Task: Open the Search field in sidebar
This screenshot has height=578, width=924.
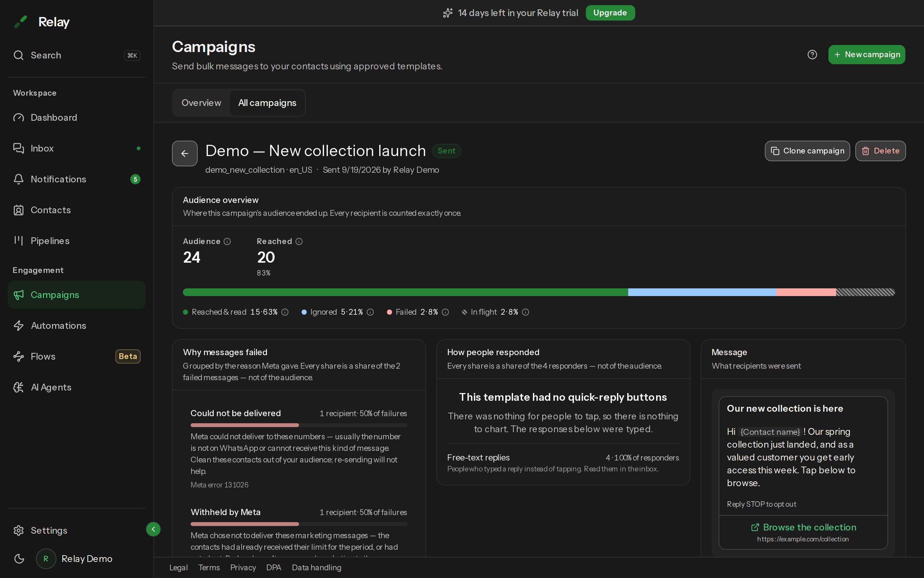Action: click(x=76, y=56)
